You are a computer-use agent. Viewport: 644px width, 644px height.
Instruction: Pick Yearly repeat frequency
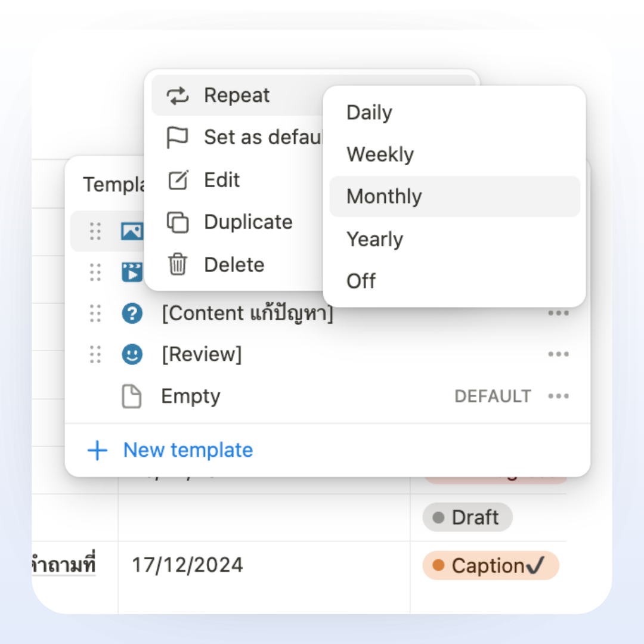(x=374, y=239)
